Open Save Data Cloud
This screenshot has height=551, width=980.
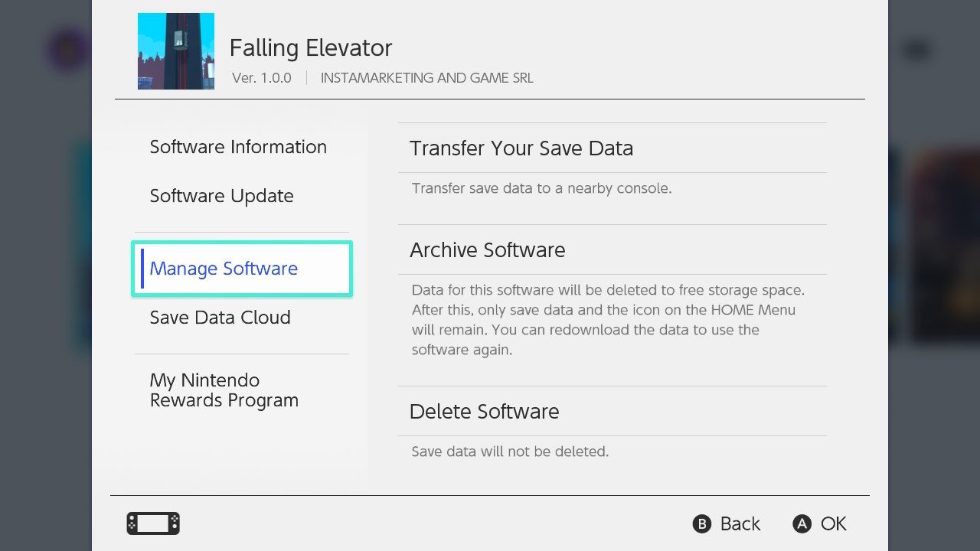tap(220, 318)
